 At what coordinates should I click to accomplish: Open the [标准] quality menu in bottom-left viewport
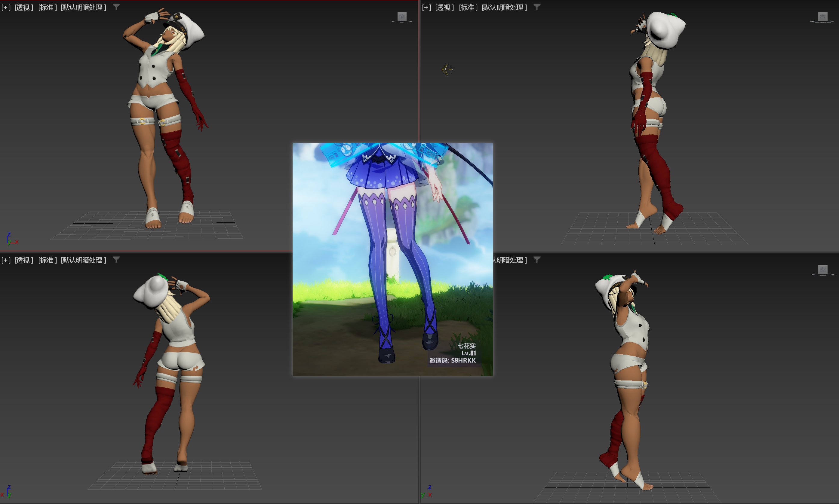coord(48,260)
